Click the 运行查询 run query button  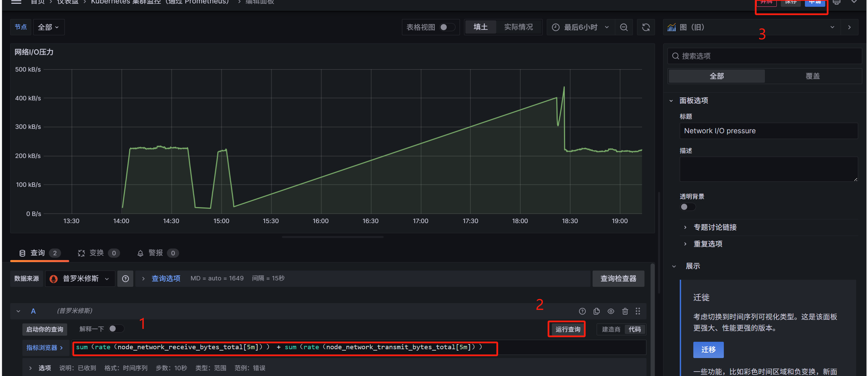(567, 329)
